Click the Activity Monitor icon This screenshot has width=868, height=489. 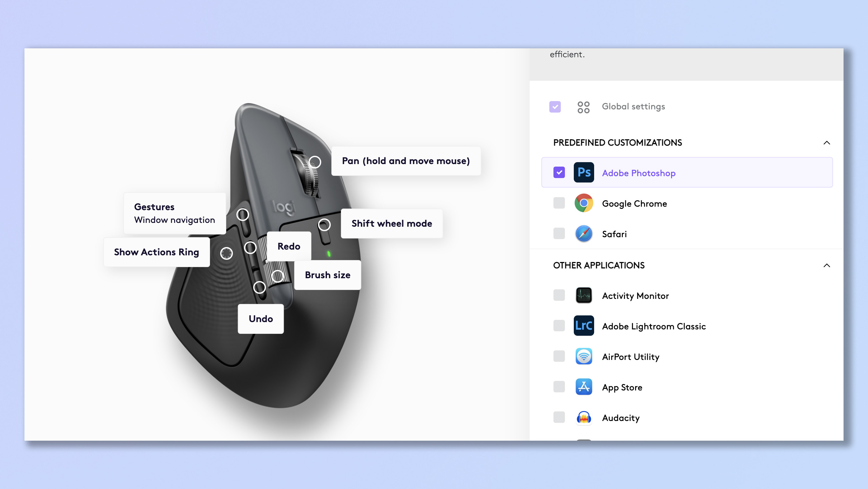(584, 295)
